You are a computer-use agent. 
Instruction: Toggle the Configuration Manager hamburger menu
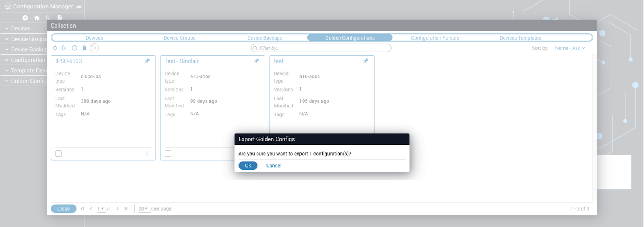click(x=79, y=6)
